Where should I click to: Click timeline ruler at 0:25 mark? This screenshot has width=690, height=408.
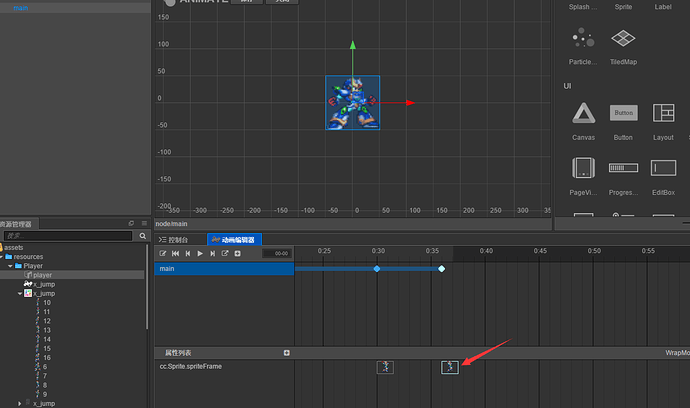(324, 251)
